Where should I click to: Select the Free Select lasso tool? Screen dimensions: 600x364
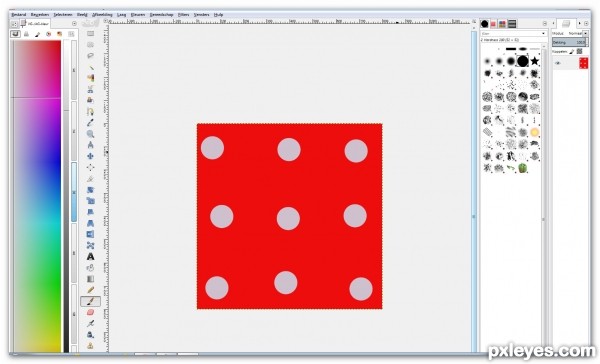coord(90,56)
